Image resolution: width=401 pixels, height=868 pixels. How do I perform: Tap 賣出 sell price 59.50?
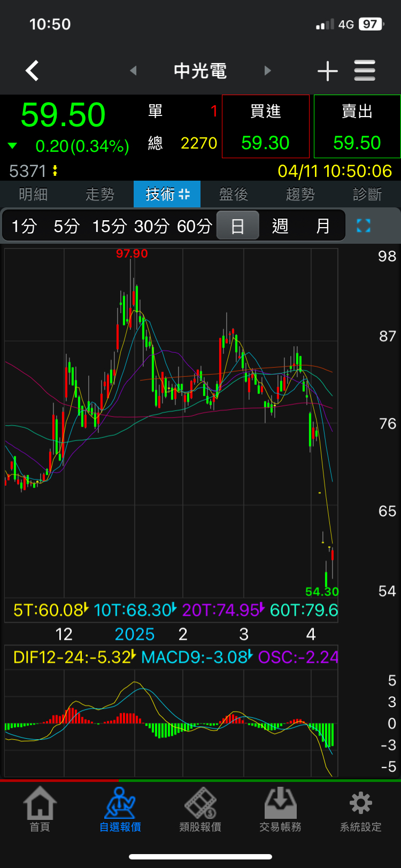[x=357, y=127]
